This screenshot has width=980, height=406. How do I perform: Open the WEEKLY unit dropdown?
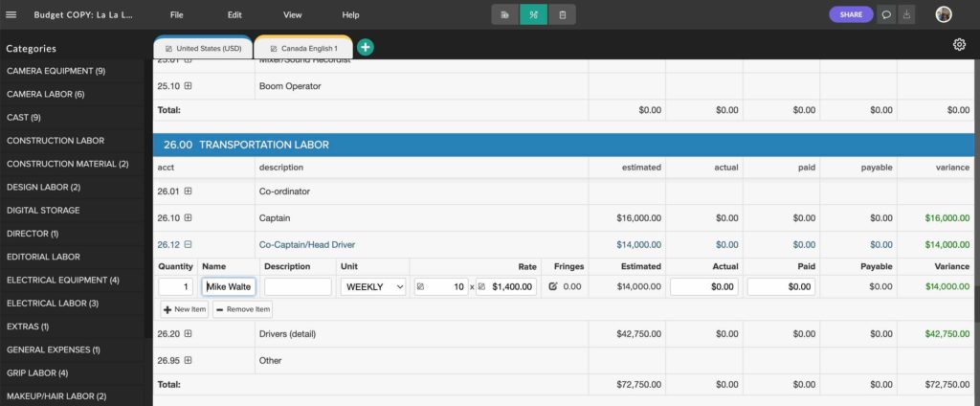coord(373,286)
